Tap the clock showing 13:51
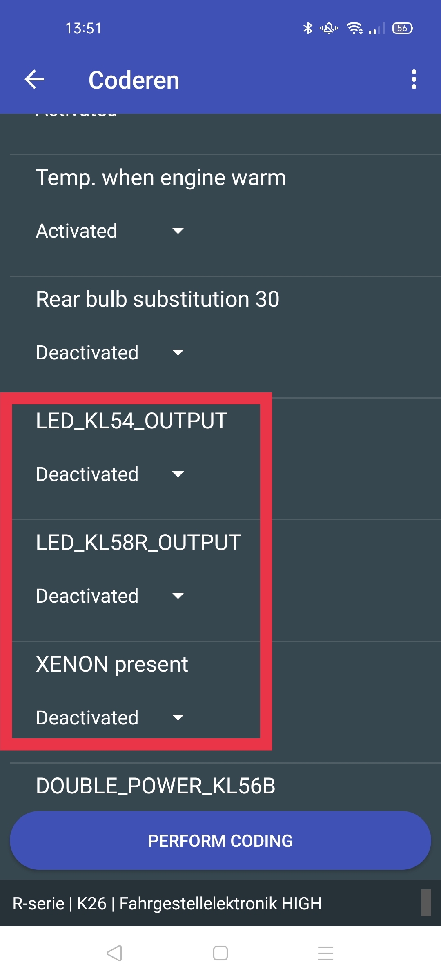Screen dimensions: 441x980 click(84, 29)
